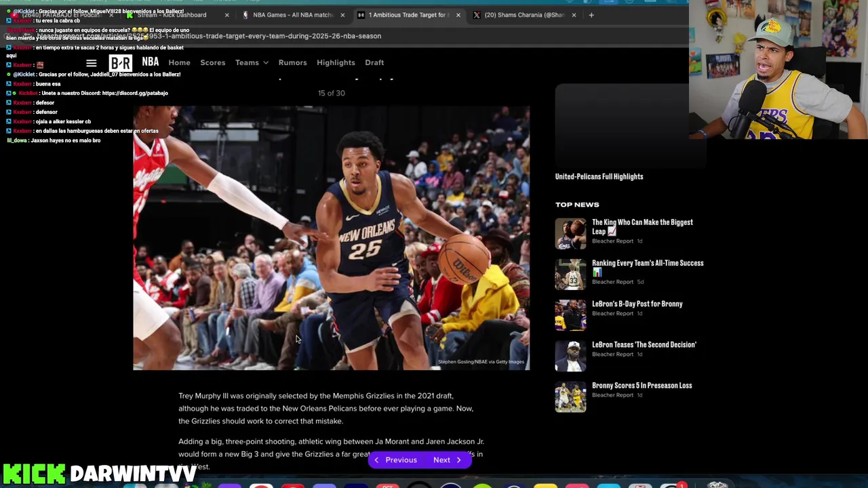This screenshot has height=488, width=868.
Task: Click paragraph starting 'Adding a big, three-point shooting'
Action: pyautogui.click(x=331, y=454)
